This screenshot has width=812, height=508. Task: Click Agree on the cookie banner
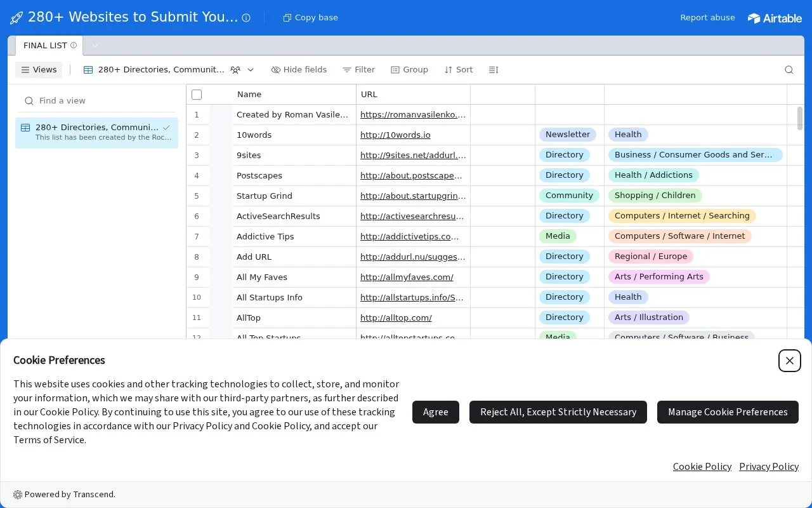click(436, 412)
